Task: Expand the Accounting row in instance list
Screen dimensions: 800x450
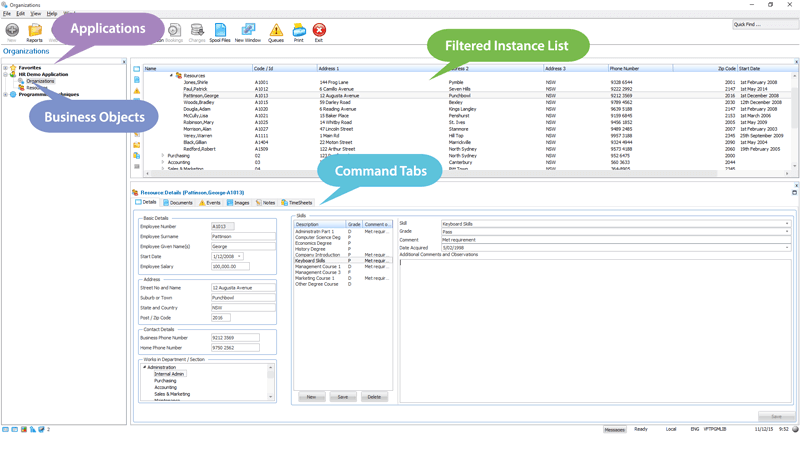Action: pos(163,162)
